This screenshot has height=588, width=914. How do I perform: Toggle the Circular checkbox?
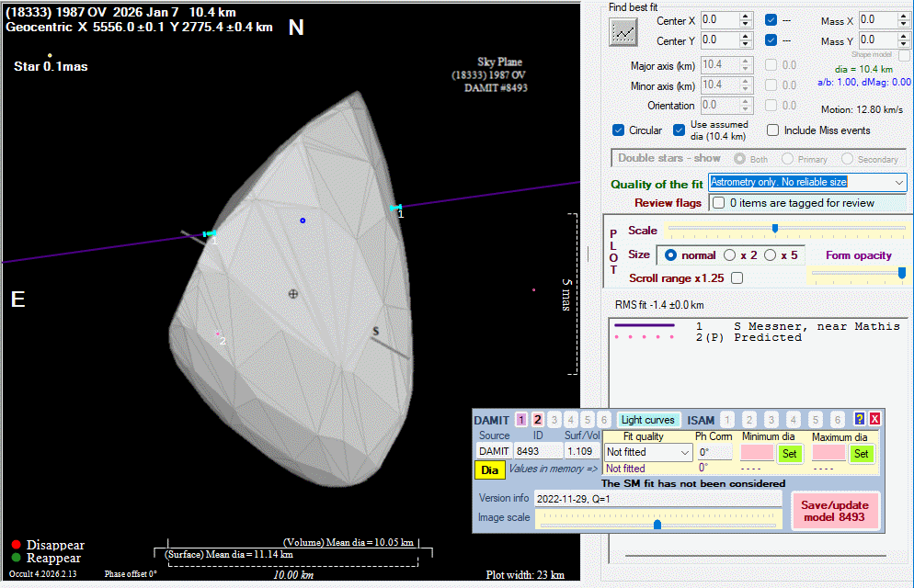(x=619, y=130)
